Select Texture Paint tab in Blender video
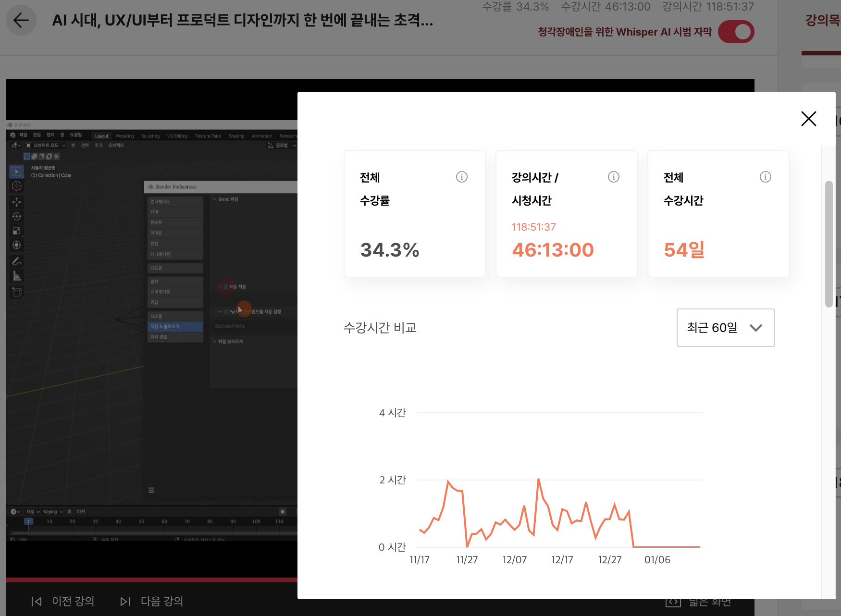Image resolution: width=841 pixels, height=616 pixels. (208, 136)
